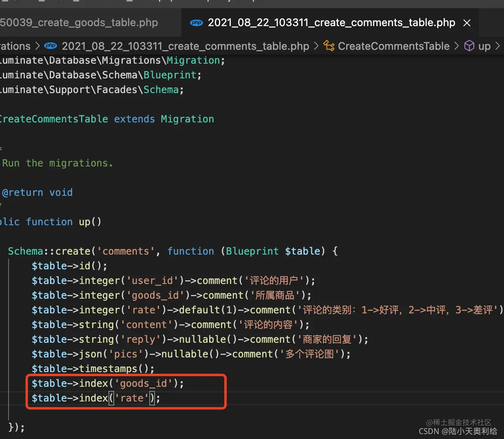Switch to the create_goods_table.php tab
504x439 pixels.
pos(80,22)
